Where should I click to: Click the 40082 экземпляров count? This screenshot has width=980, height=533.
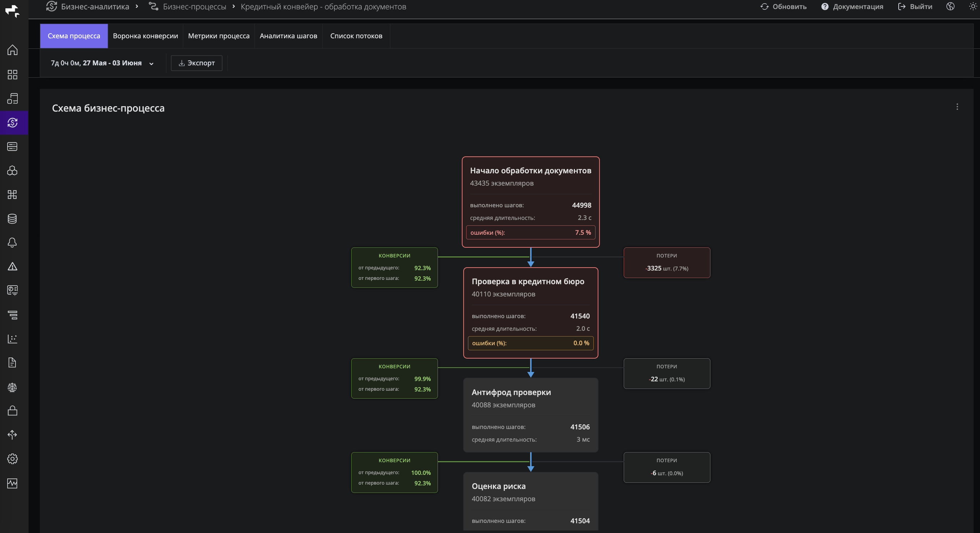503,499
